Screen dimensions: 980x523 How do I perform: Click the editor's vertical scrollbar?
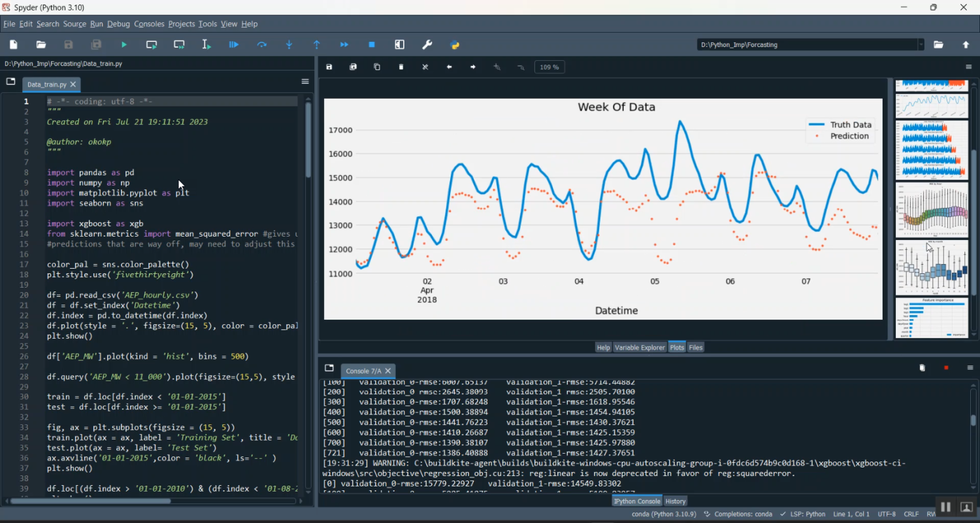(x=308, y=141)
